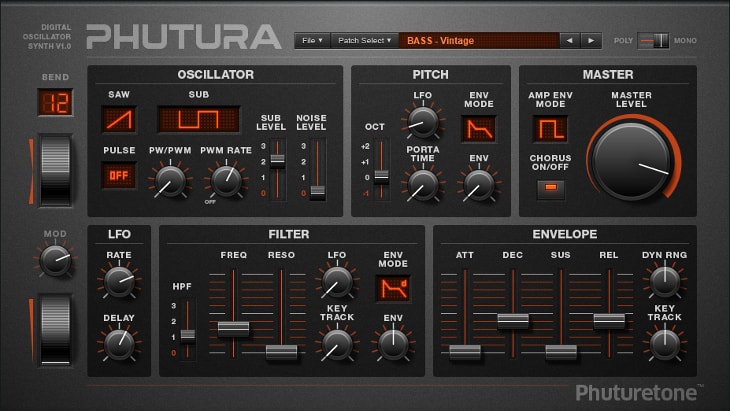This screenshot has height=411, width=730.
Task: Toggle the PULSE OFF button
Action: tap(119, 175)
